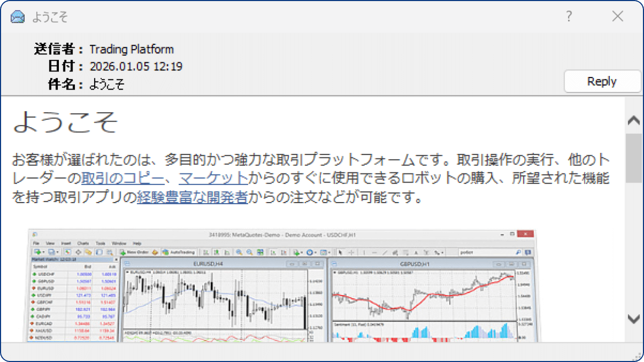Open the 経験豊富な開発者 link
This screenshot has width=644, height=362.
[x=192, y=197]
